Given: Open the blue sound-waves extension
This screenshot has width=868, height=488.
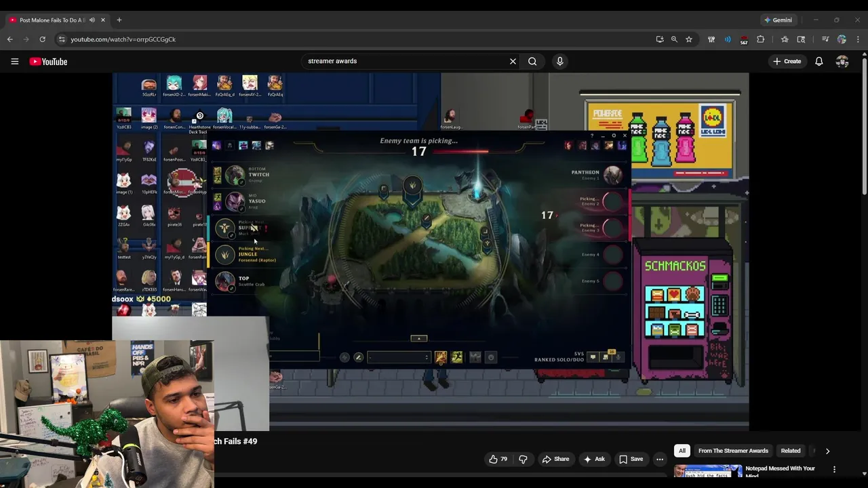Looking at the screenshot, I should pos(728,39).
